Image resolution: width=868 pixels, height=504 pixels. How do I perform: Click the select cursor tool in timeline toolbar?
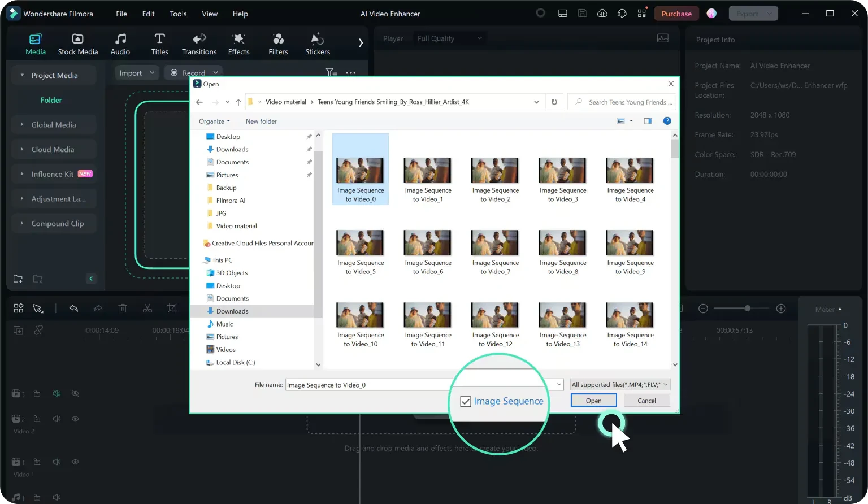[38, 309]
